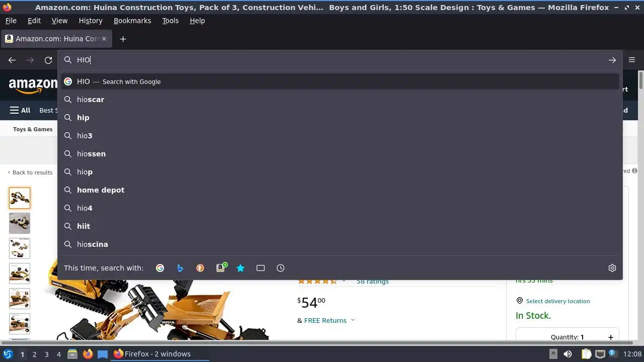Open the Tools menu
Screen dimensions: 644x362
coord(170,21)
